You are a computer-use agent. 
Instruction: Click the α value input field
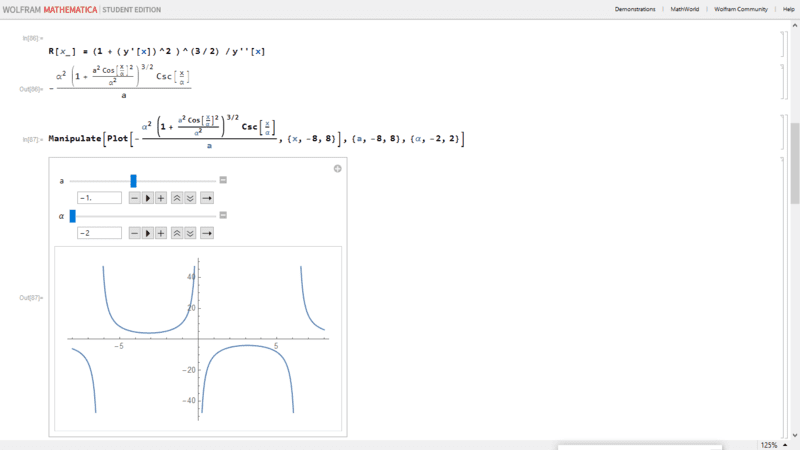pos(99,233)
